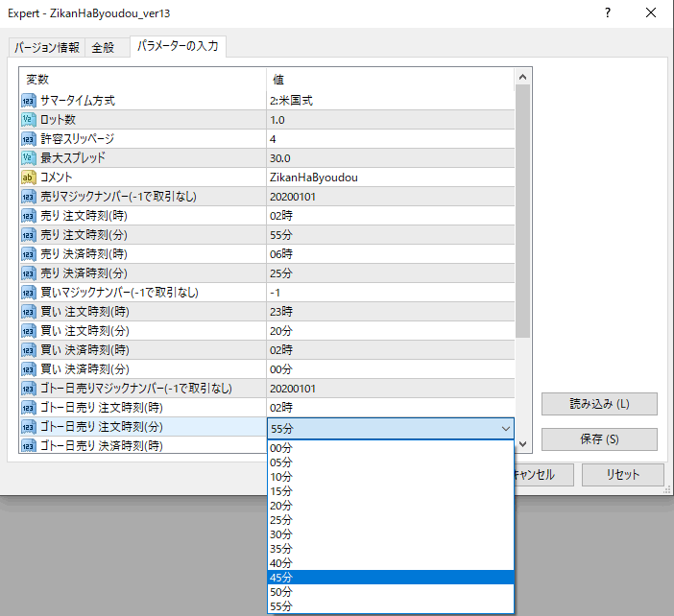Open the パラメーターの入力 tab
Viewport: 674px width, 616px height.
tap(178, 46)
